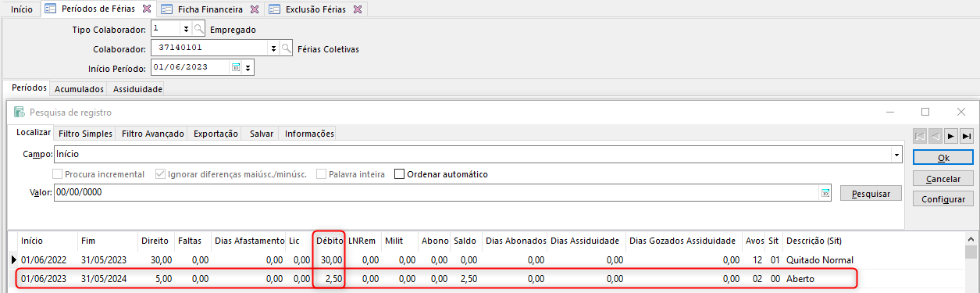Click the Cancelar button

943,179
